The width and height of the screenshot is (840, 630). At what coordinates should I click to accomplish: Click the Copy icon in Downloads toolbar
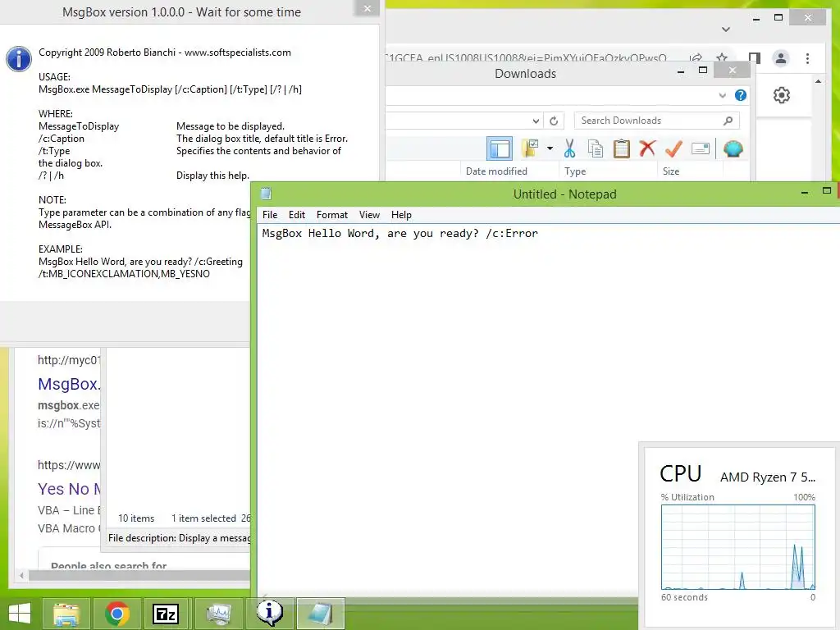(x=596, y=148)
